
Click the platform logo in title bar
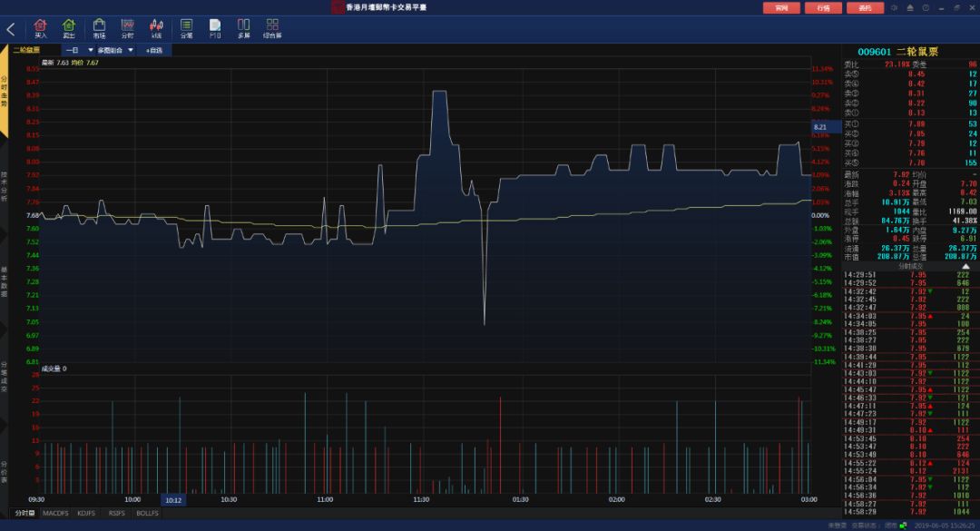coord(338,7)
